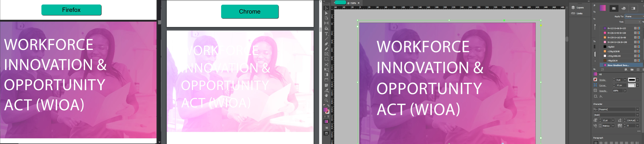The width and height of the screenshot is (644, 144).
Task: Expand the opacity 100% slider arrow
Action: coord(625,91)
